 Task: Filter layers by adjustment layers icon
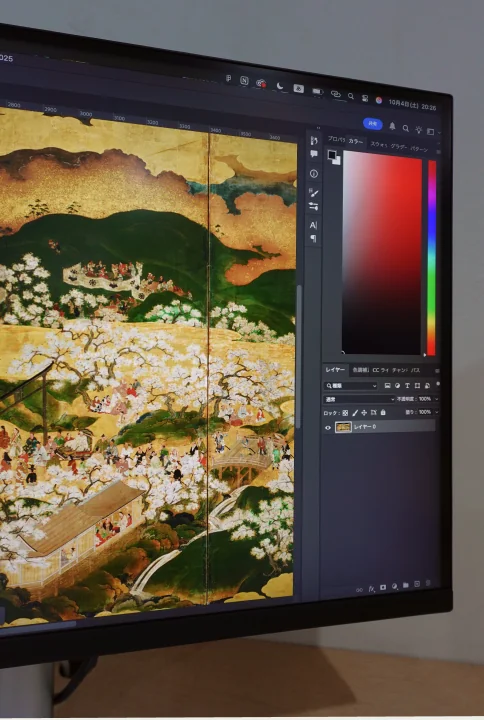point(397,386)
